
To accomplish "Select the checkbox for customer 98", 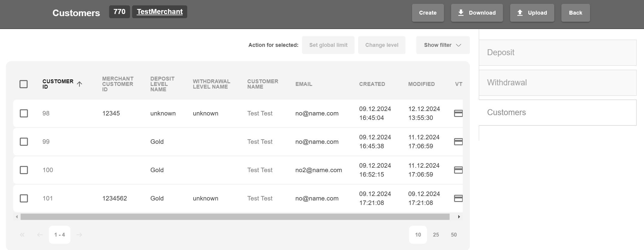I will point(24,113).
